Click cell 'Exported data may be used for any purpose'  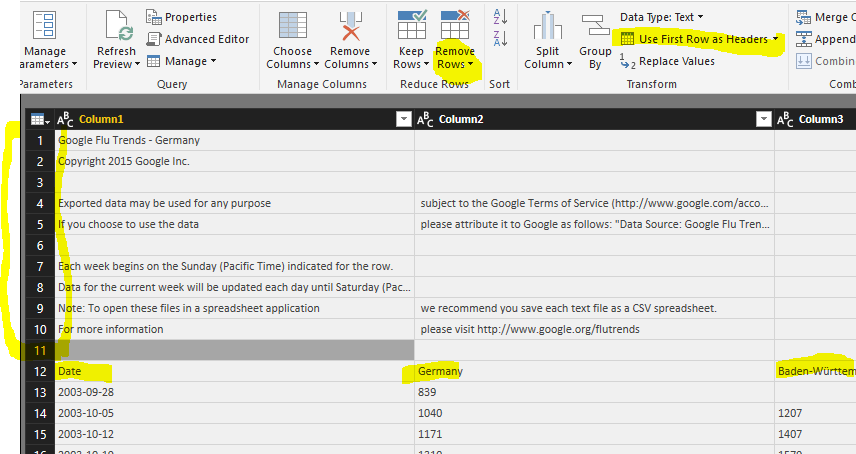pos(235,203)
